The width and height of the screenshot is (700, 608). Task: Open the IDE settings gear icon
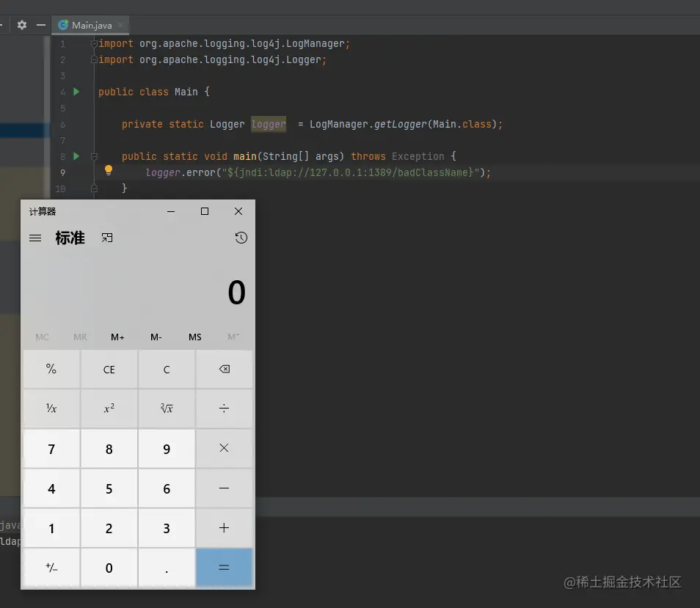pos(22,25)
